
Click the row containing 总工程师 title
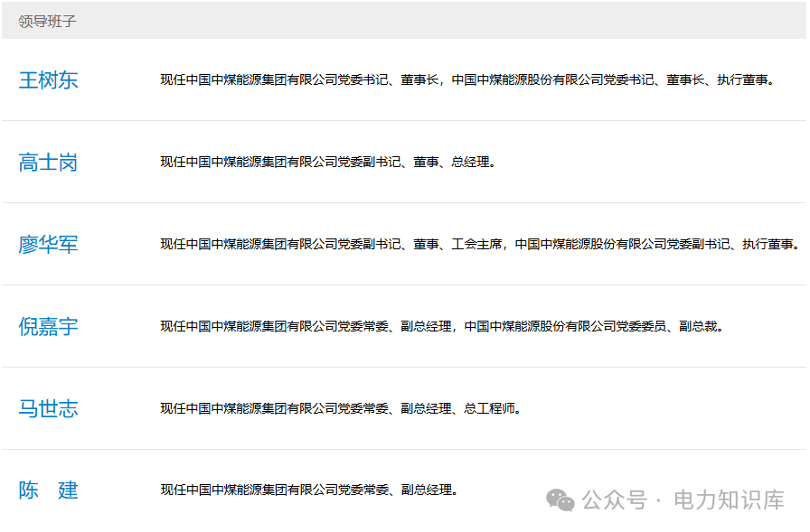click(x=405, y=407)
